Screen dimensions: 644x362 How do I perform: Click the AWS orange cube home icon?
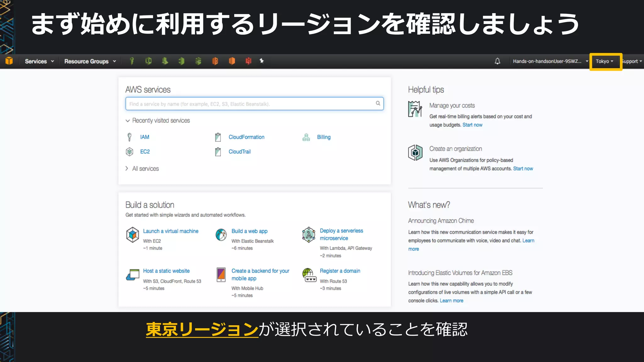(9, 61)
